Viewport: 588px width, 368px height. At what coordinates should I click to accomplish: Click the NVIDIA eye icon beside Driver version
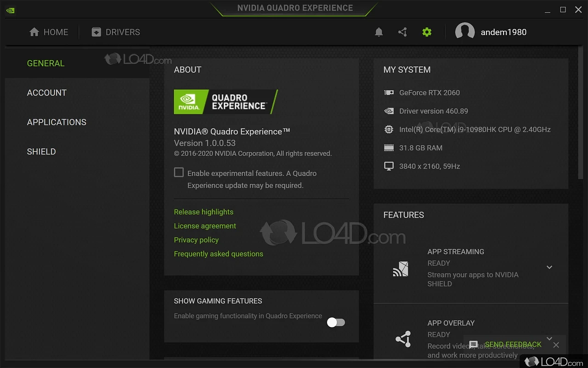click(x=389, y=111)
